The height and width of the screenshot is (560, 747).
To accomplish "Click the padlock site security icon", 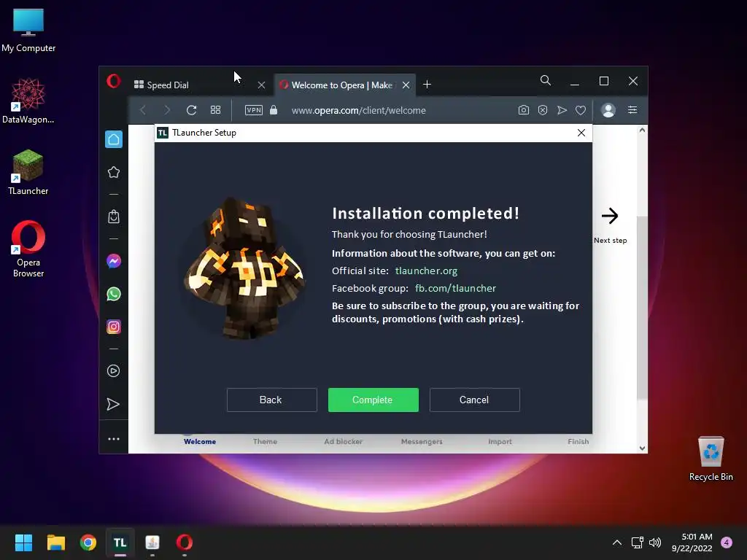I will pyautogui.click(x=274, y=110).
